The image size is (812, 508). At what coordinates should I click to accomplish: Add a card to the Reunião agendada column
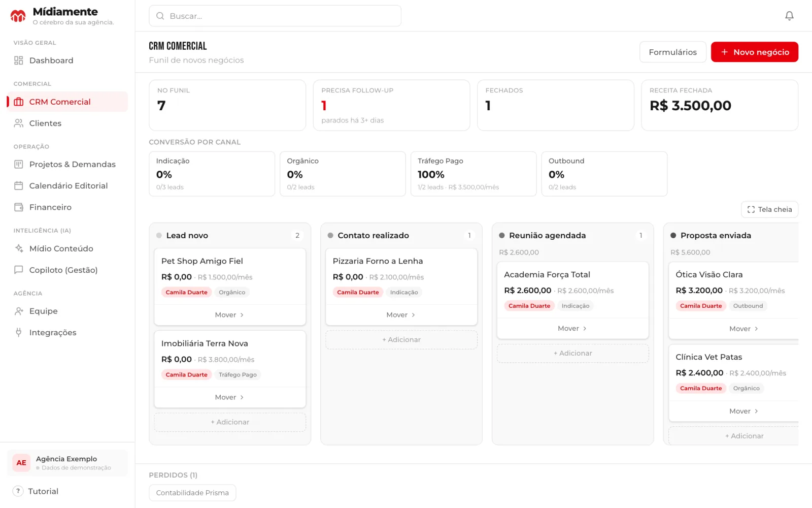pos(573,354)
